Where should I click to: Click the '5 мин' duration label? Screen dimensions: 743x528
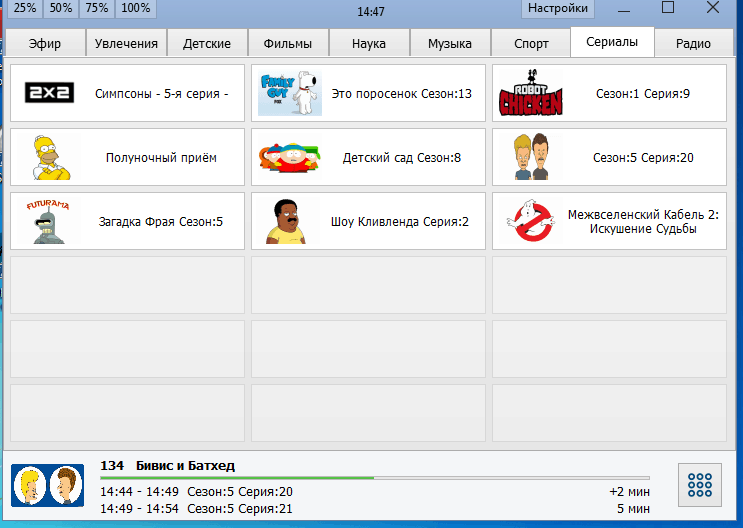point(633,509)
